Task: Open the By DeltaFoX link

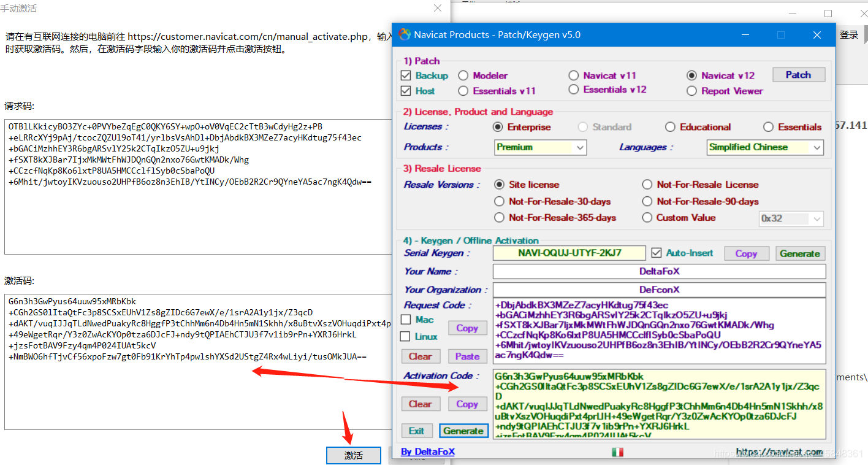Action: pos(428,452)
